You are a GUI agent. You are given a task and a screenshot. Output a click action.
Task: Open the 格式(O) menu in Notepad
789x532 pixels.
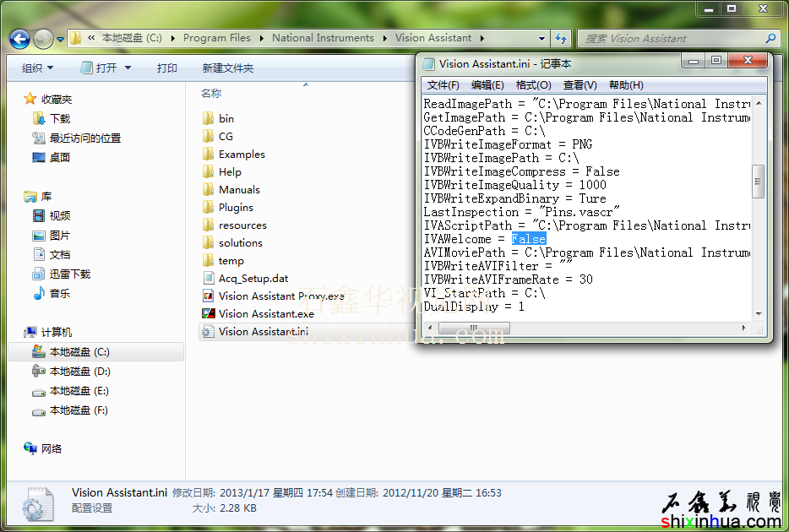533,85
